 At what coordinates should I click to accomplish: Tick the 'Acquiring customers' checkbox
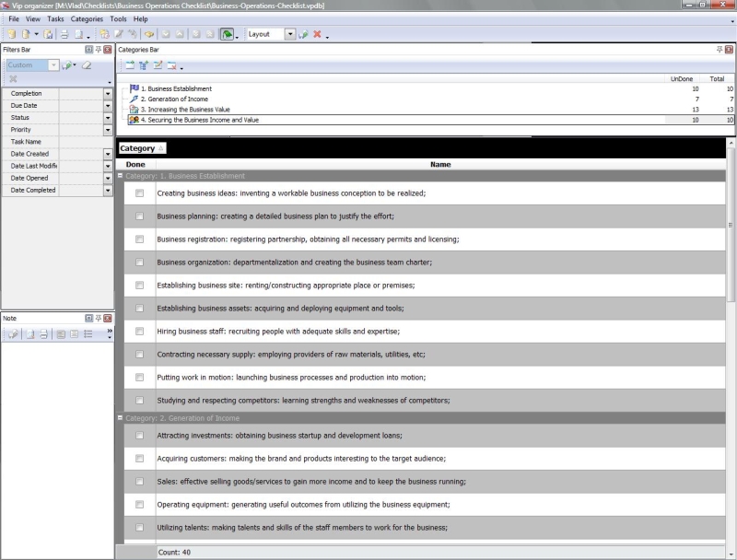tap(139, 459)
